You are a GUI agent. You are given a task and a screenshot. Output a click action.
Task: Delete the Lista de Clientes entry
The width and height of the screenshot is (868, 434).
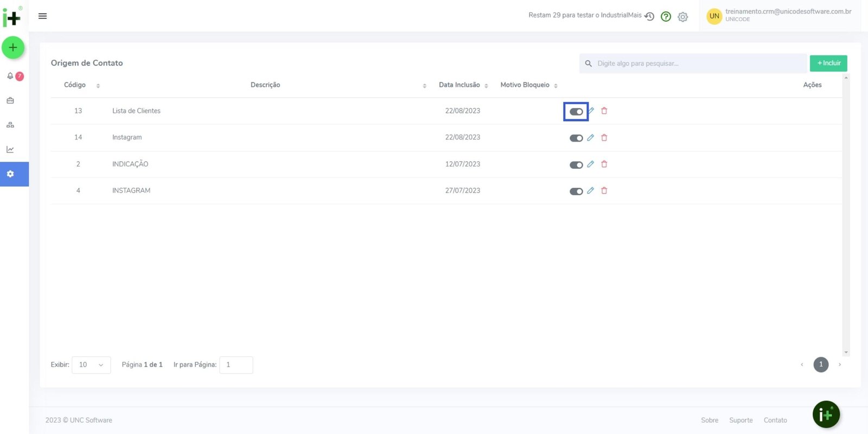(x=604, y=111)
